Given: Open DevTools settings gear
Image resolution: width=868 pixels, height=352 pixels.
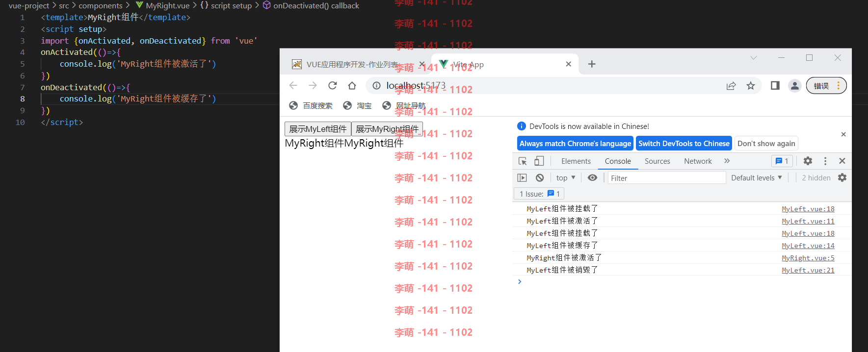Looking at the screenshot, I should [x=808, y=161].
